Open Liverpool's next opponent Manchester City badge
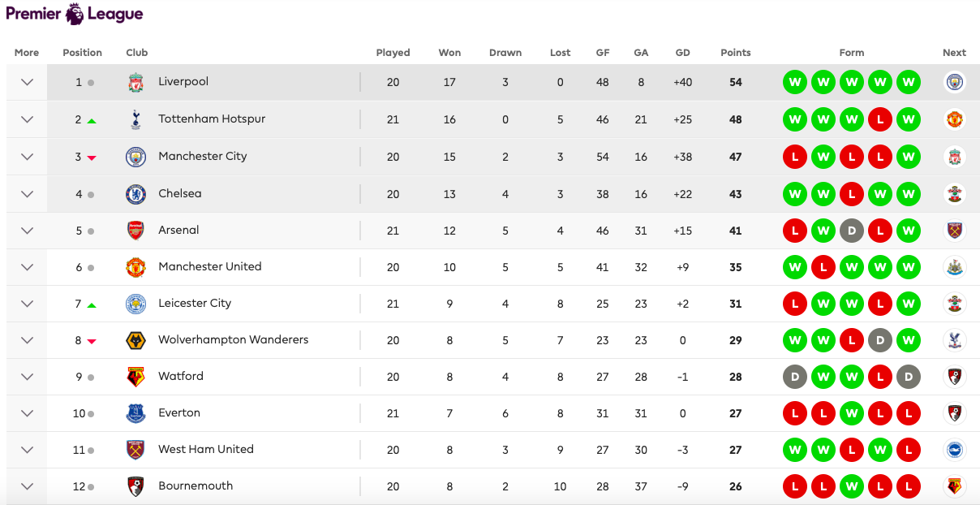This screenshot has height=505, width=980. pos(954,82)
